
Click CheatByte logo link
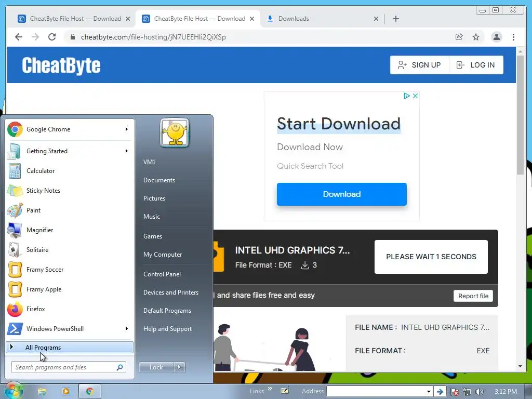61,65
